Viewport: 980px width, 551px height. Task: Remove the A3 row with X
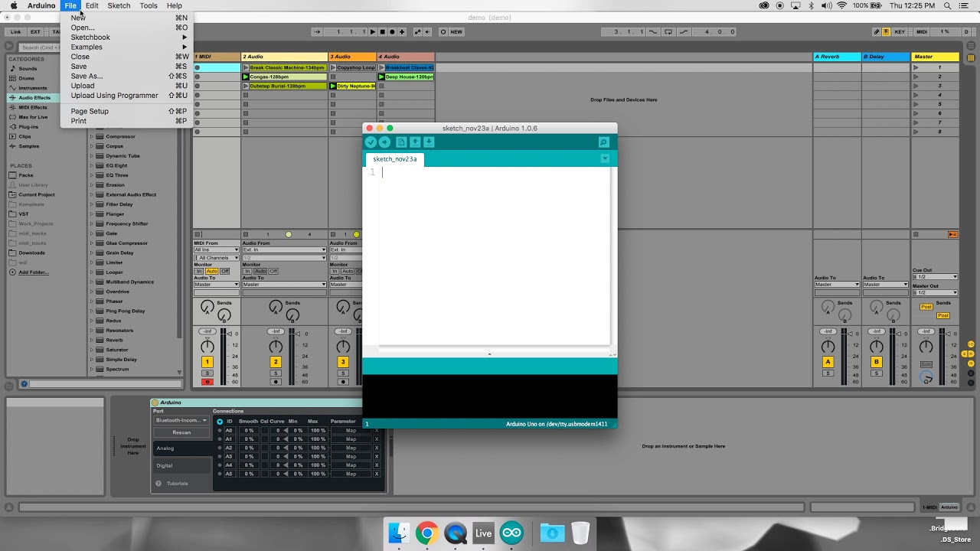tap(377, 456)
